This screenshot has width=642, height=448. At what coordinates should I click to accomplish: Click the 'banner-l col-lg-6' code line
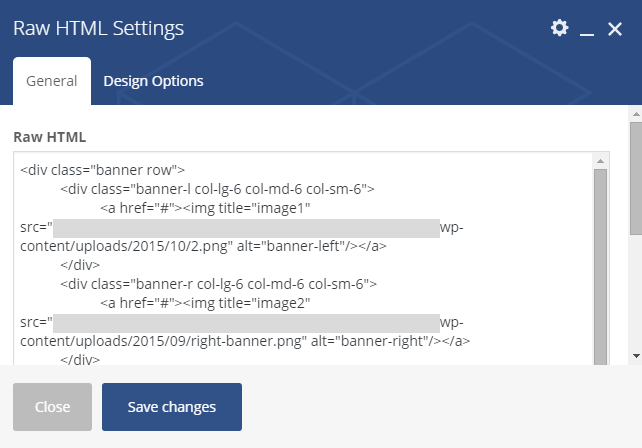pos(217,189)
